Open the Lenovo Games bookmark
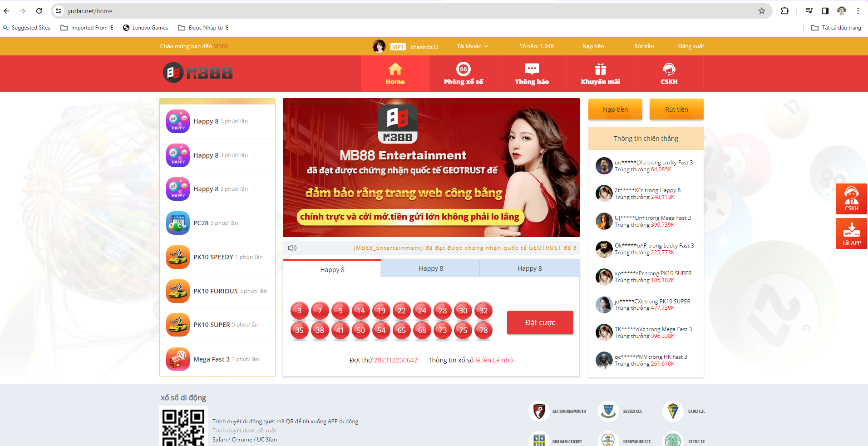The image size is (868, 446). pyautogui.click(x=146, y=28)
